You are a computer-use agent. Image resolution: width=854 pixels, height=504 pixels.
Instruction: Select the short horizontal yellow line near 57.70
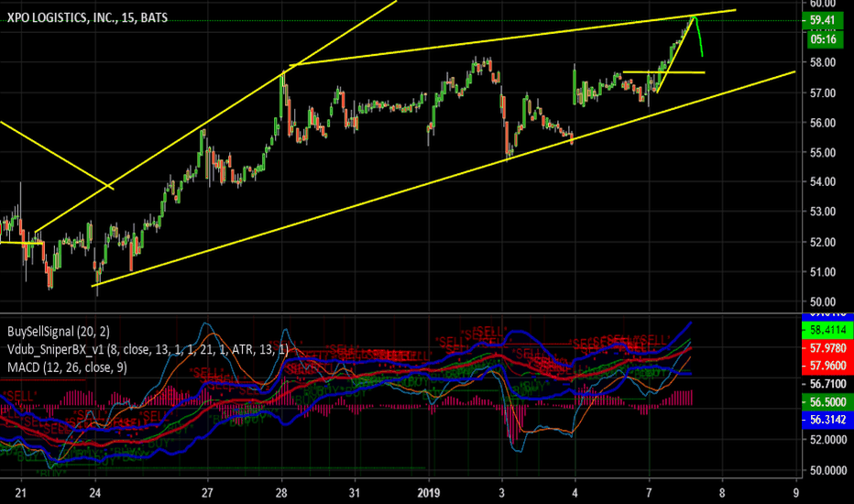pyautogui.click(x=664, y=72)
